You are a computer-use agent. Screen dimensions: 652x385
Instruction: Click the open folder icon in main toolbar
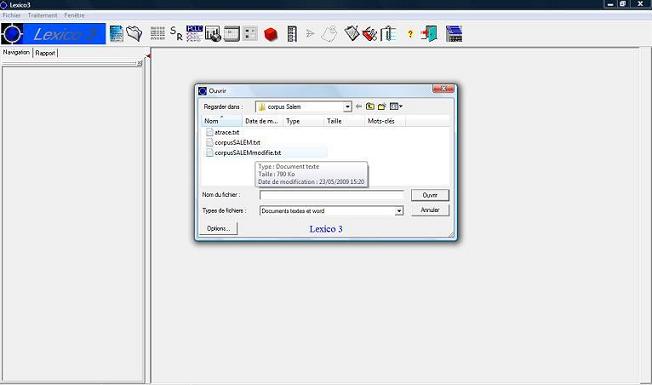[x=134, y=34]
